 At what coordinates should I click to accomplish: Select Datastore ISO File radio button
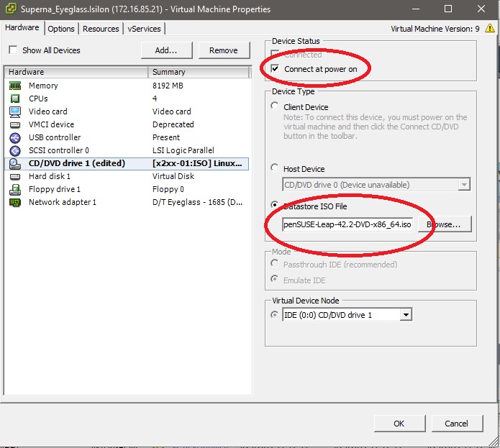click(274, 204)
